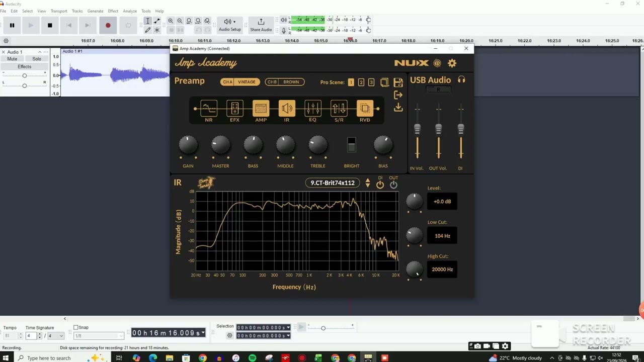Select the AMP block in signal chain
The width and height of the screenshot is (644, 362).
(261, 109)
